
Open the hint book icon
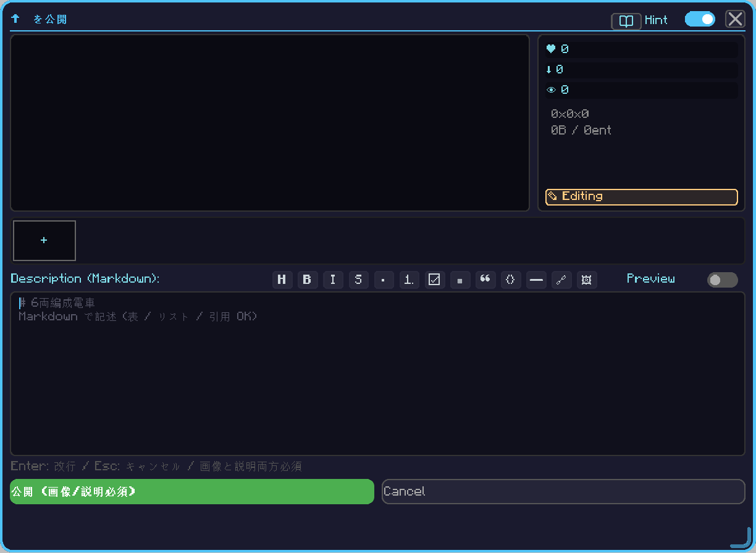[626, 22]
